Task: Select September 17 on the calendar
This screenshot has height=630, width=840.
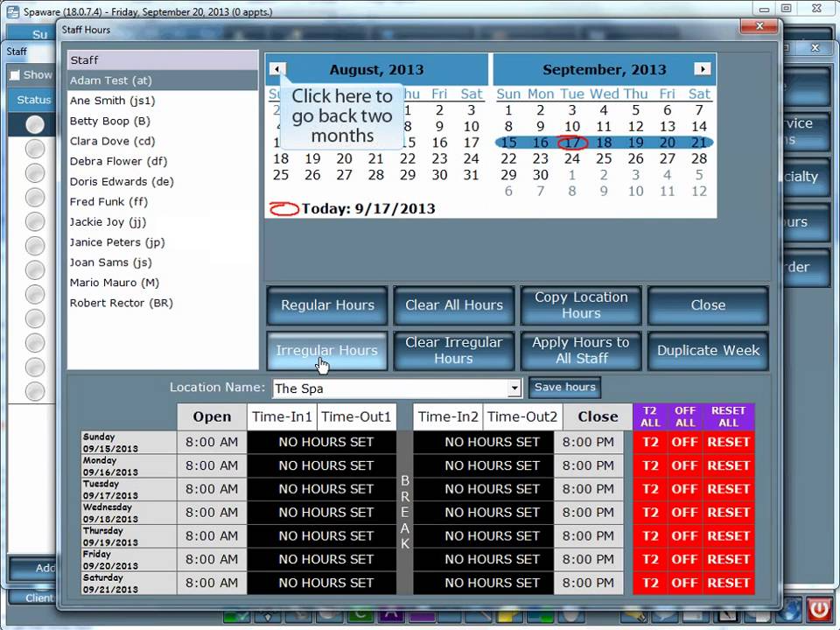Action: click(x=572, y=143)
